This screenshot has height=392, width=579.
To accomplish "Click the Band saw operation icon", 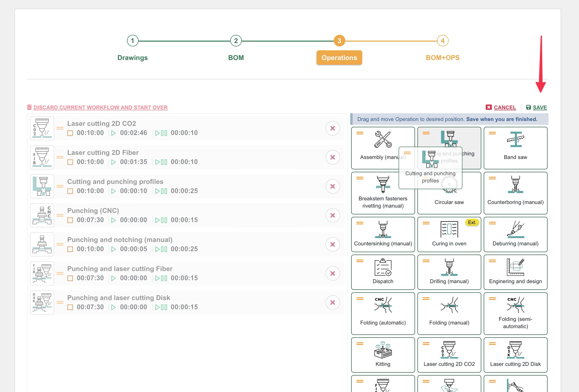I will tap(515, 140).
